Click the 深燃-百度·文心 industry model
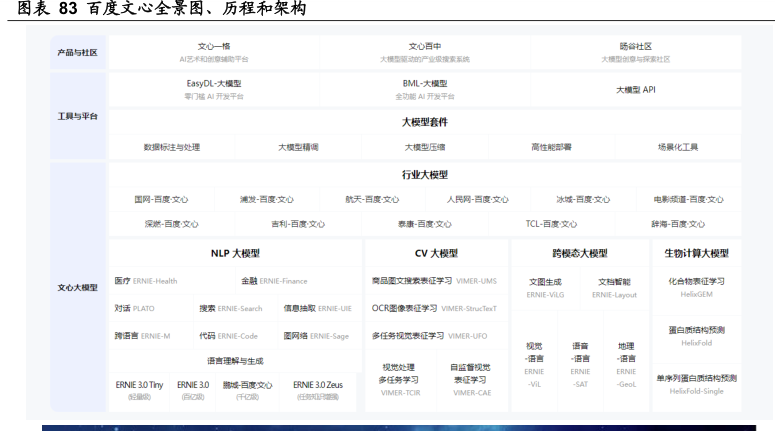Image resolution: width=775 pixels, height=431 pixels. click(172, 224)
